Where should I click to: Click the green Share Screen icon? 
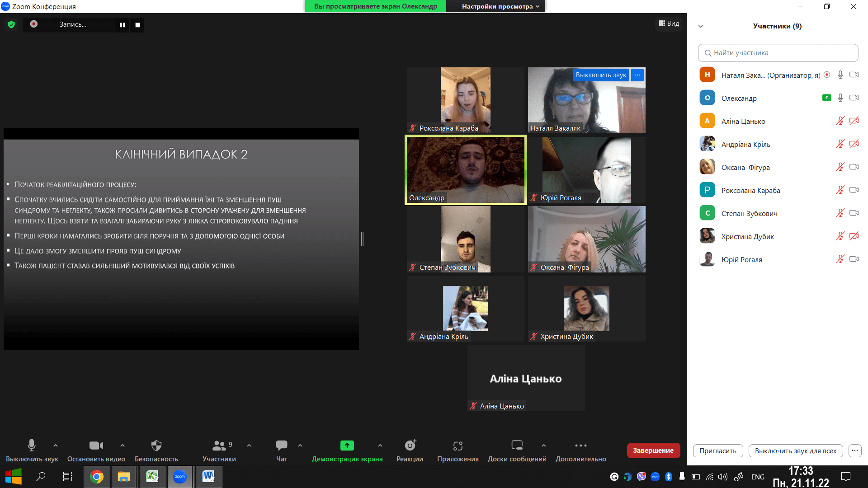347,446
